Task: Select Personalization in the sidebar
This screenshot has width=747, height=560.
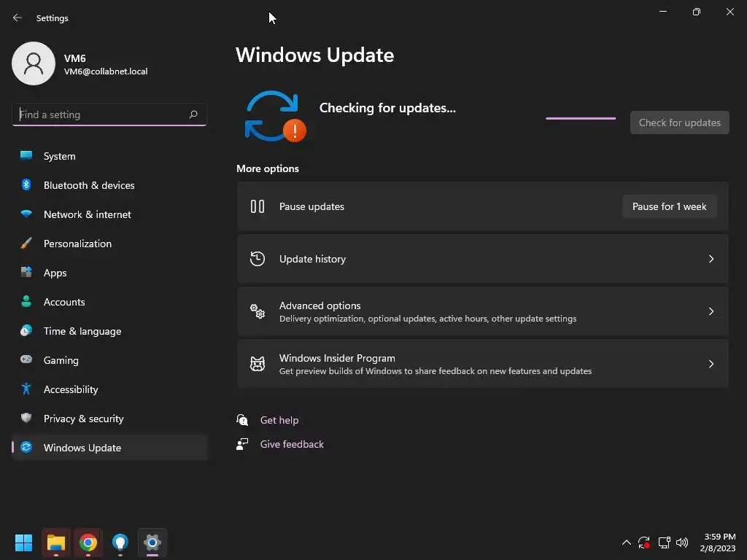Action: 109,244
